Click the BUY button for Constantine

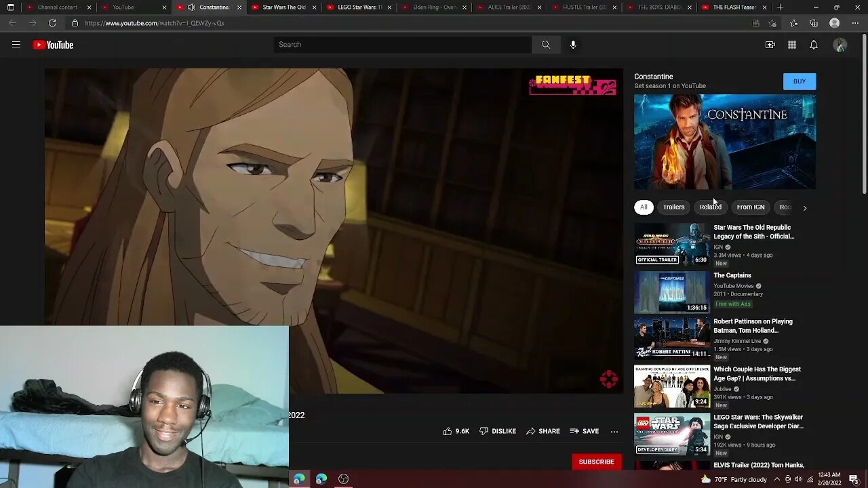click(x=800, y=81)
